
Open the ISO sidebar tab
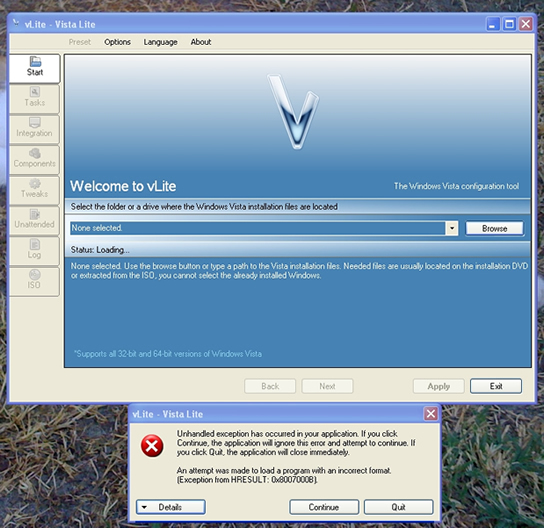[34, 281]
